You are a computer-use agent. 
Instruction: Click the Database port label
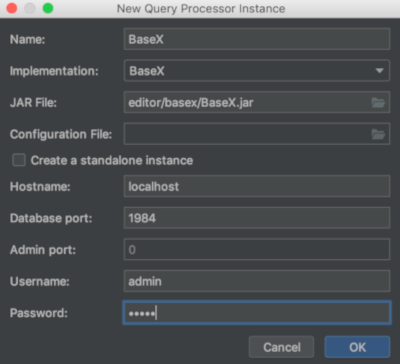[x=51, y=218]
